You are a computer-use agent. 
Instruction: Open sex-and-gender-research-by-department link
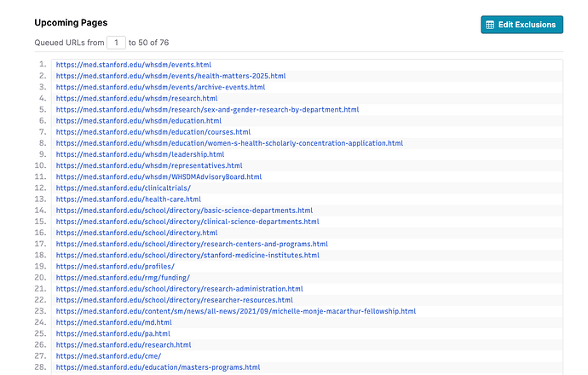(207, 109)
